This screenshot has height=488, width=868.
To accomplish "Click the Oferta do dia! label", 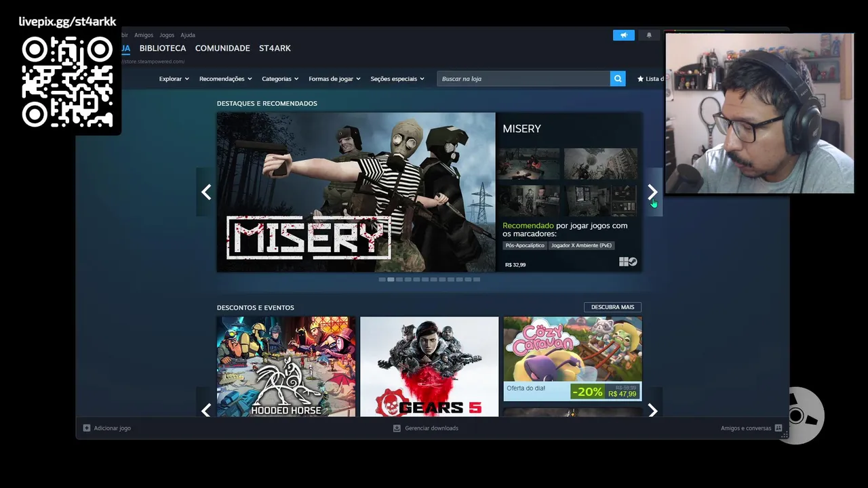I will point(526,388).
